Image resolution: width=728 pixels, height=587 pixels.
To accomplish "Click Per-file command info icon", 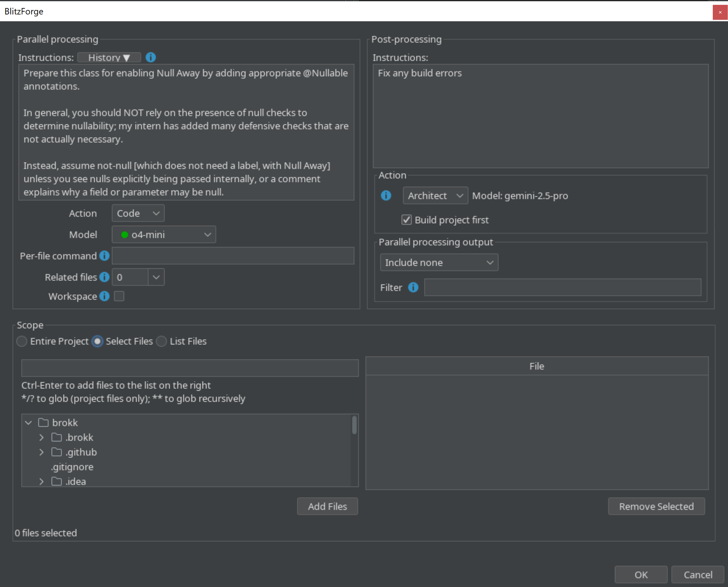I will click(x=104, y=256).
